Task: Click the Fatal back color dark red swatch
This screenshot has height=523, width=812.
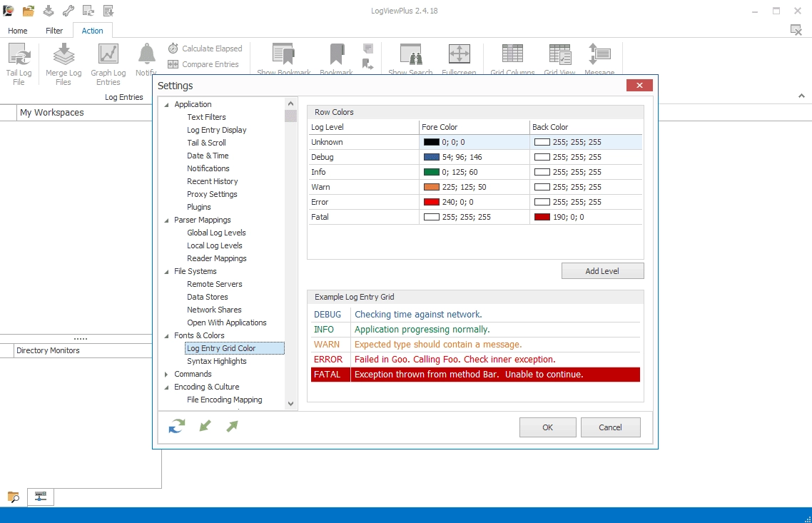Action: click(x=542, y=217)
